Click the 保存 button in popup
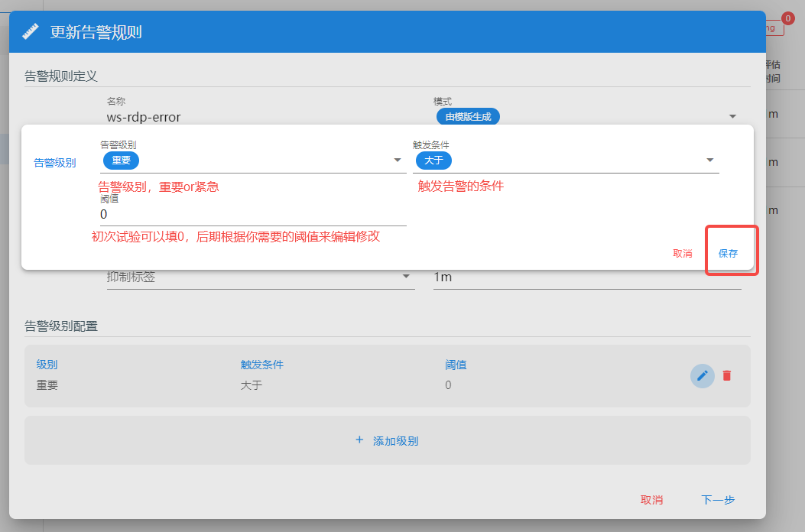Screen dimensions: 805x532 click(728, 253)
